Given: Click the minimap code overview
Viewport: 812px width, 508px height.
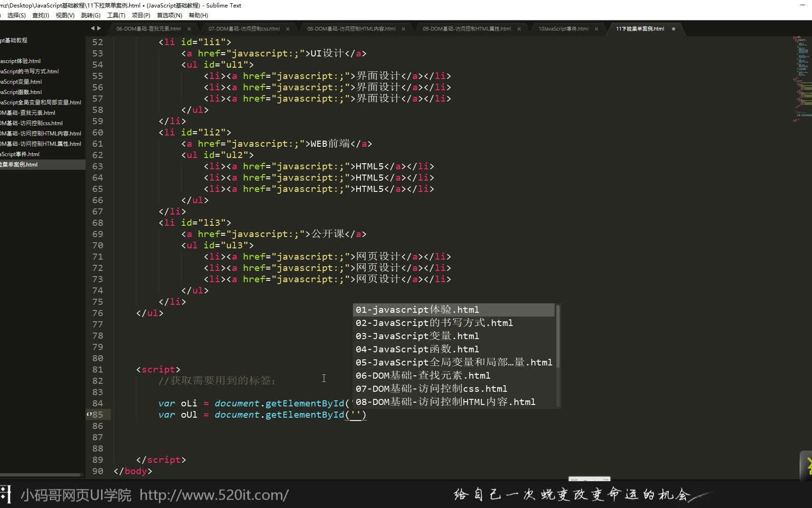Looking at the screenshot, I should pyautogui.click(x=802, y=79).
